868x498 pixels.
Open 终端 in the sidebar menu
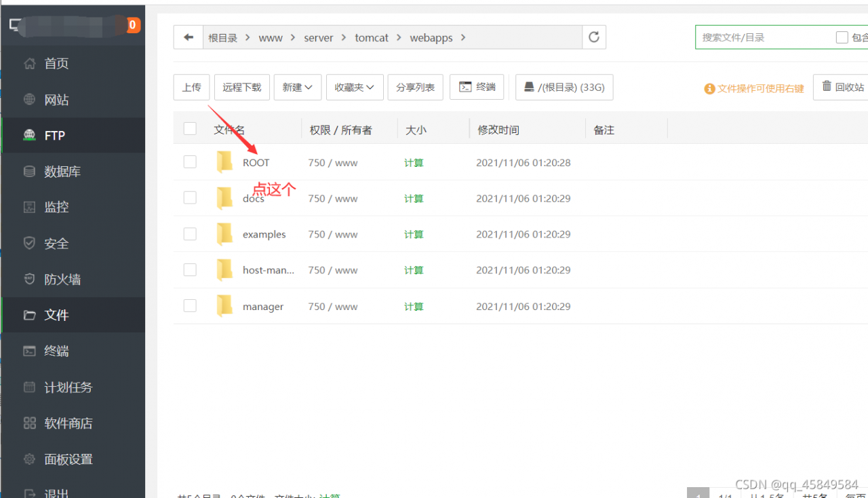point(73,351)
